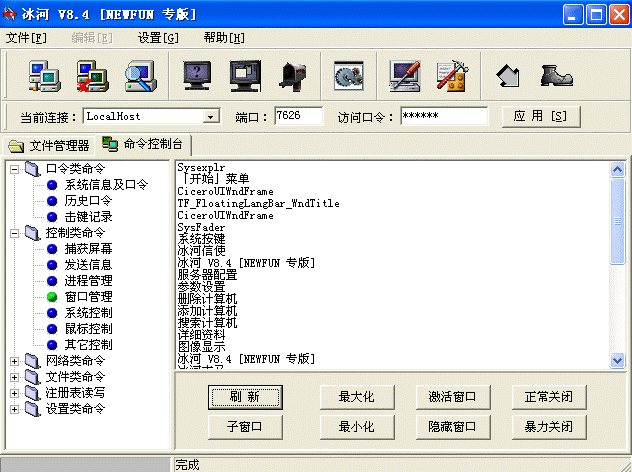Select 系统信息及口令 command
This screenshot has width=632, height=472.
tap(106, 185)
